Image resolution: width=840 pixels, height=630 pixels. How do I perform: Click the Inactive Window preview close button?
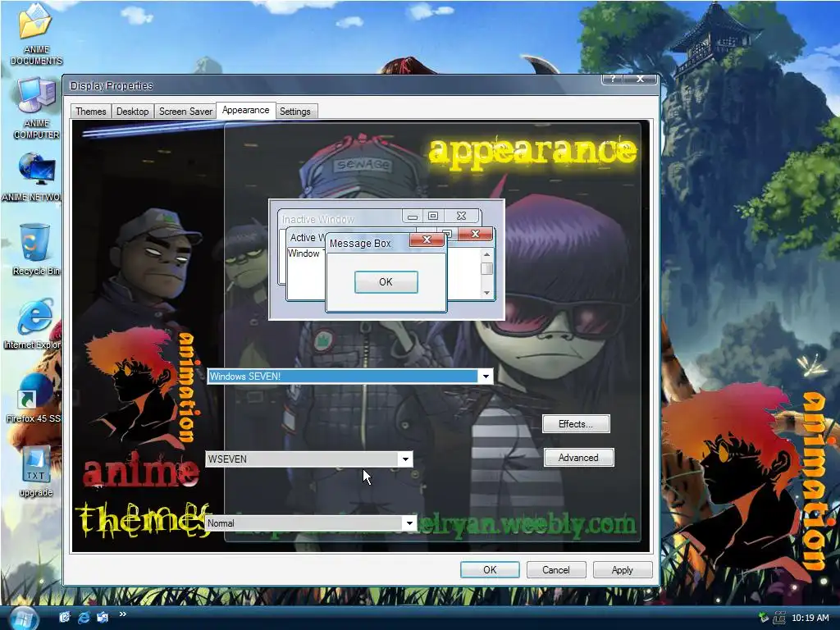(461, 216)
